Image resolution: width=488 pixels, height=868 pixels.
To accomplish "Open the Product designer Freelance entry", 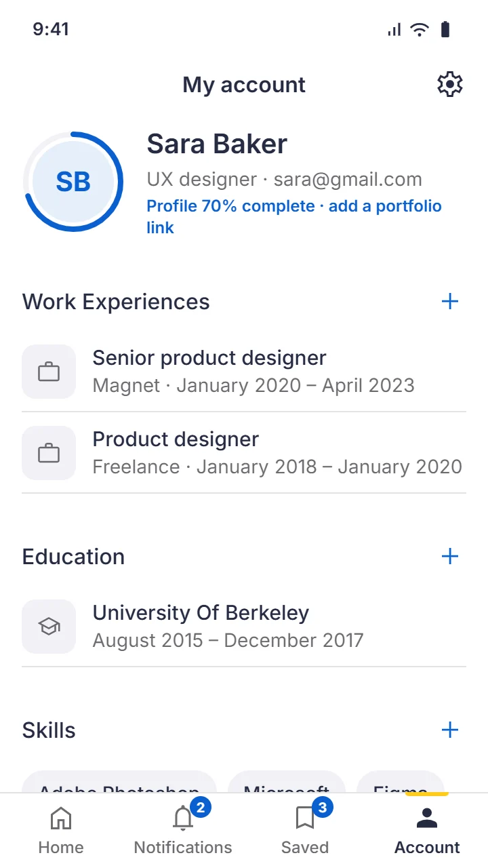I will pos(244,453).
